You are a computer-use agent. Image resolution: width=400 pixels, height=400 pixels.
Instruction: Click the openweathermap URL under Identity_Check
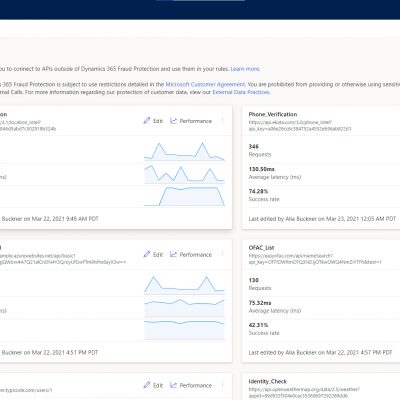[304, 392]
